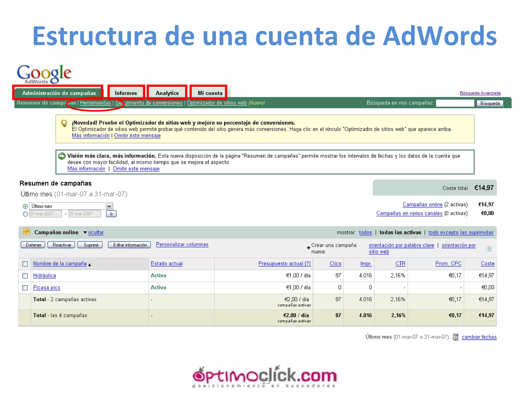Open the Hidráulica campaign

44,276
